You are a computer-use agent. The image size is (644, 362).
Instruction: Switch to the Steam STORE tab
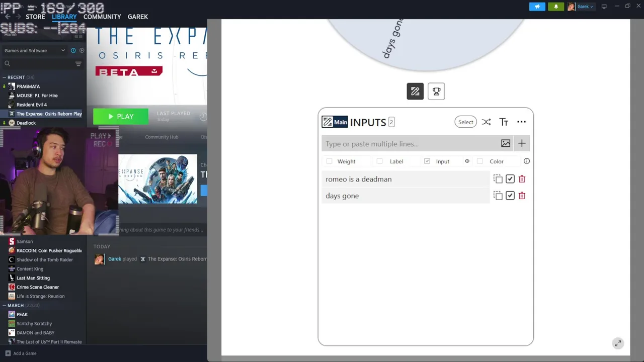pyautogui.click(x=35, y=17)
